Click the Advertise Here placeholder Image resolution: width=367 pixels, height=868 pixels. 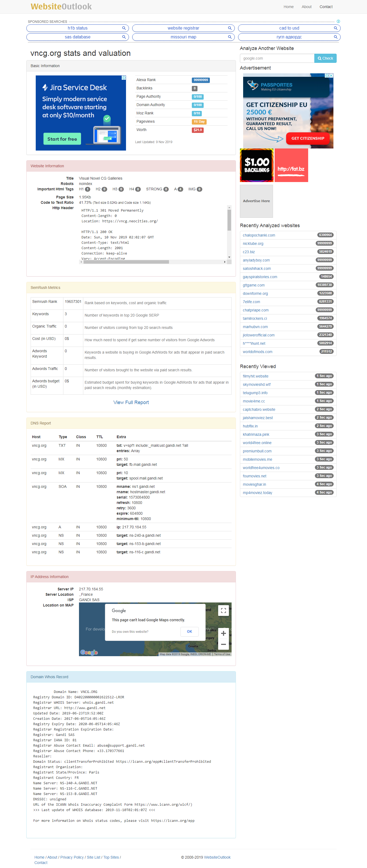tap(256, 201)
